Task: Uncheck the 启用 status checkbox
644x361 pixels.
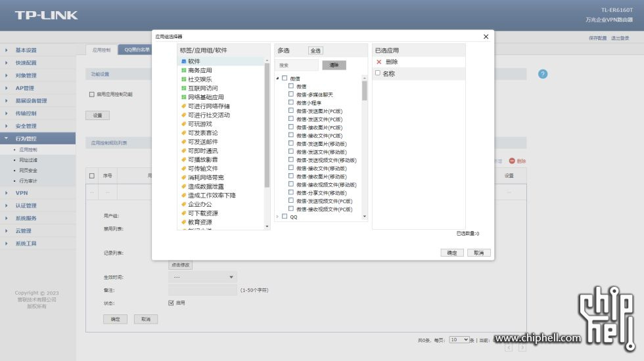Action: (171, 303)
